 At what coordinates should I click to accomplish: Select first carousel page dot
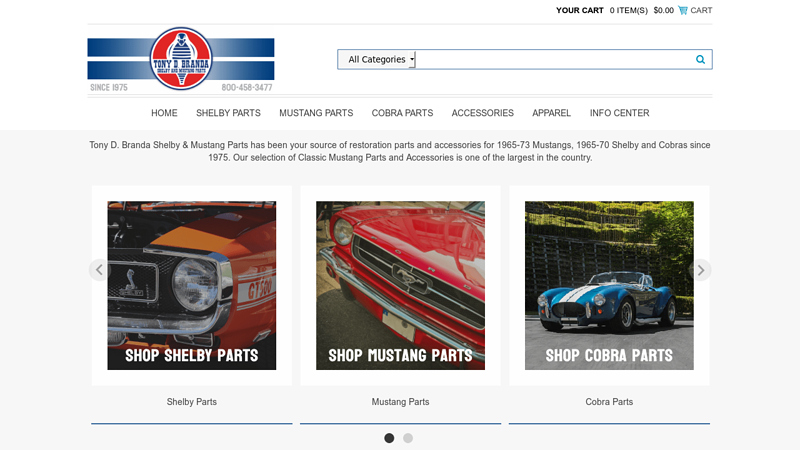point(389,438)
